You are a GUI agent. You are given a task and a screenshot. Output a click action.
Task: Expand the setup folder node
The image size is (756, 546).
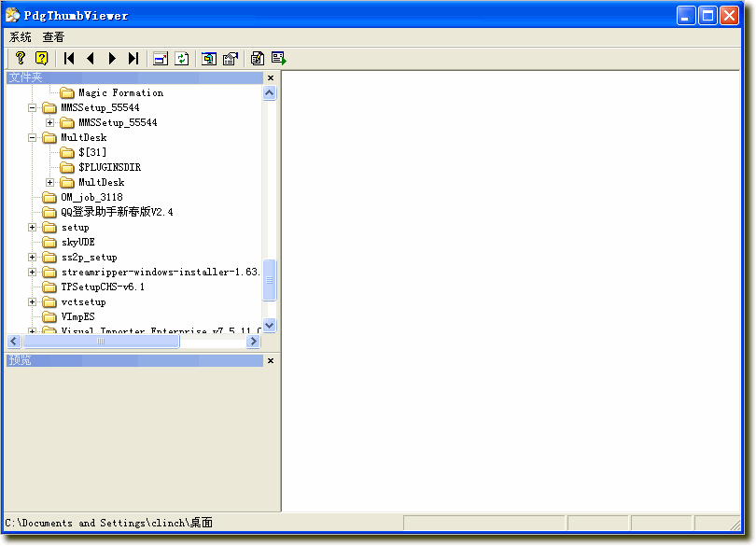(32, 227)
